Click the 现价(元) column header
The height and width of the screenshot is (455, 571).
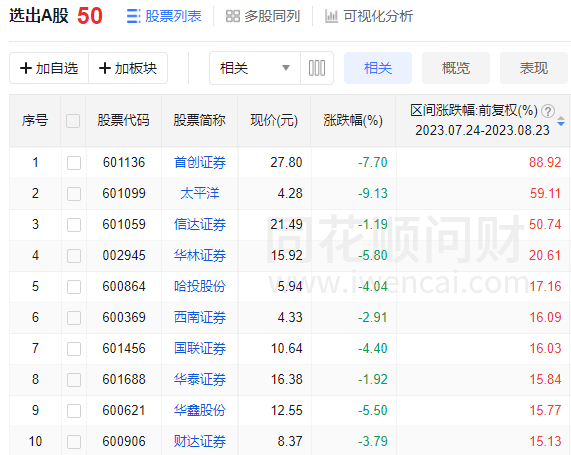coord(274,120)
